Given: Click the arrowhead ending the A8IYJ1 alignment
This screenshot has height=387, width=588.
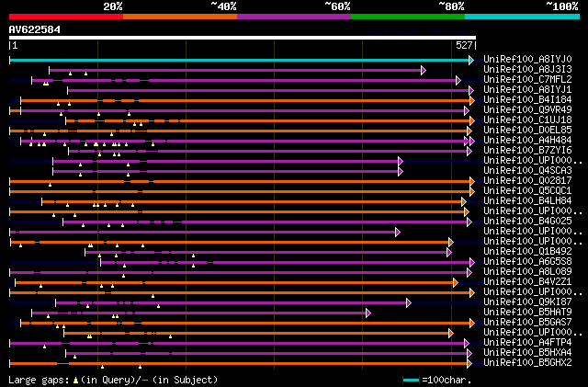Looking at the screenshot, I should (471, 90).
